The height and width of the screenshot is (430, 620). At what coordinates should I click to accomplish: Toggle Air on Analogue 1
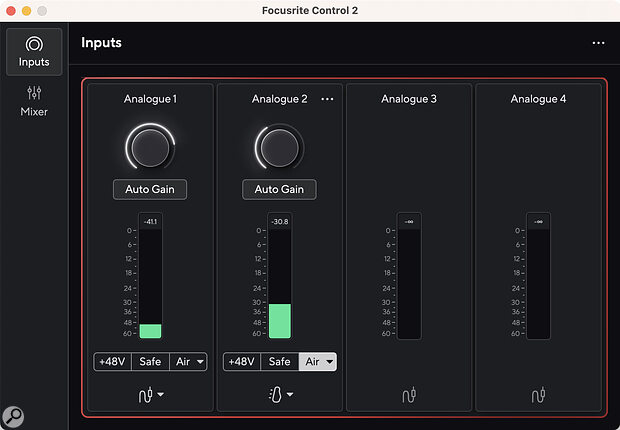click(x=183, y=362)
